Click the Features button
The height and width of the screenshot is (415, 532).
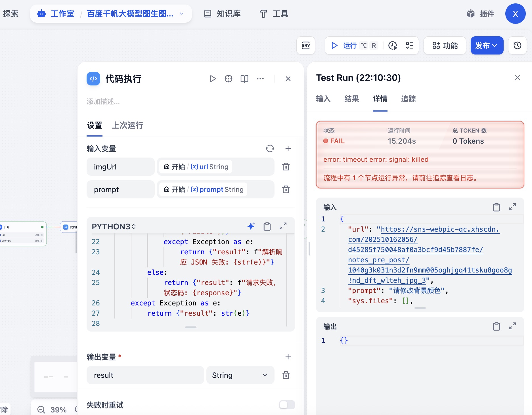coord(445,45)
